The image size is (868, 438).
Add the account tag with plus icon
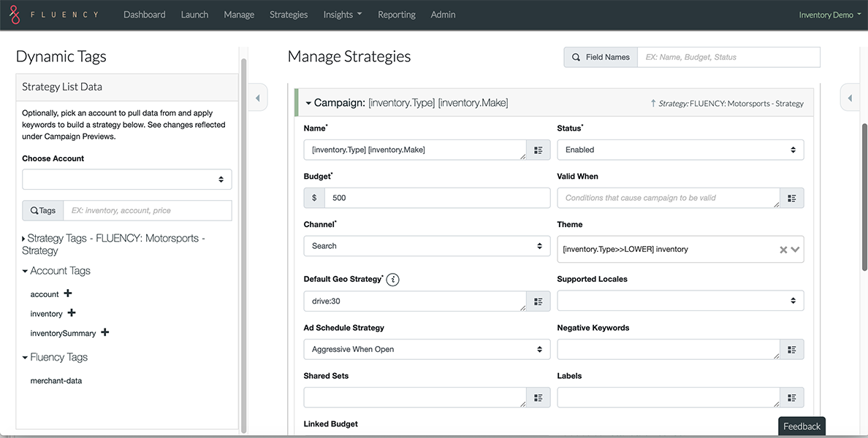[68, 293]
